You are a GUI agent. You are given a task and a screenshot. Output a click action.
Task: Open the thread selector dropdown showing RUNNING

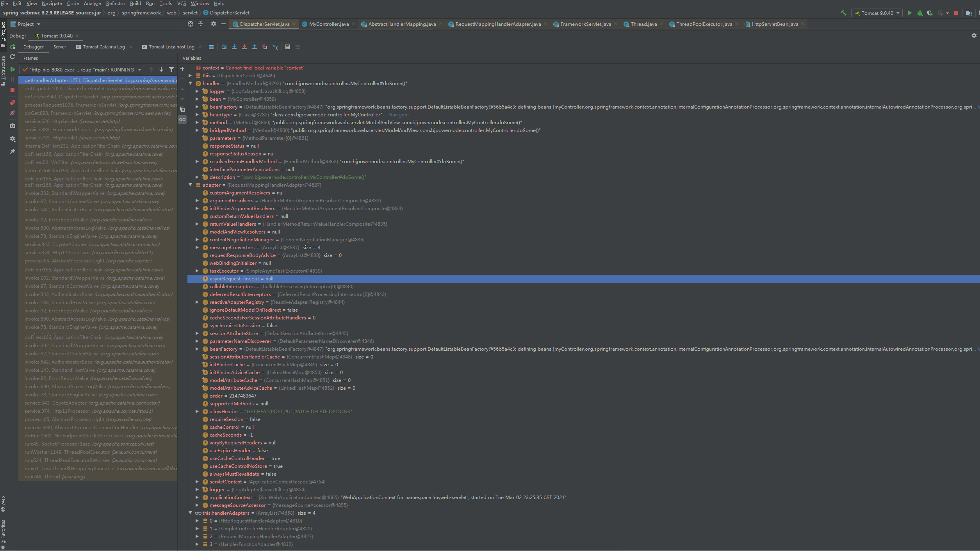tap(82, 70)
